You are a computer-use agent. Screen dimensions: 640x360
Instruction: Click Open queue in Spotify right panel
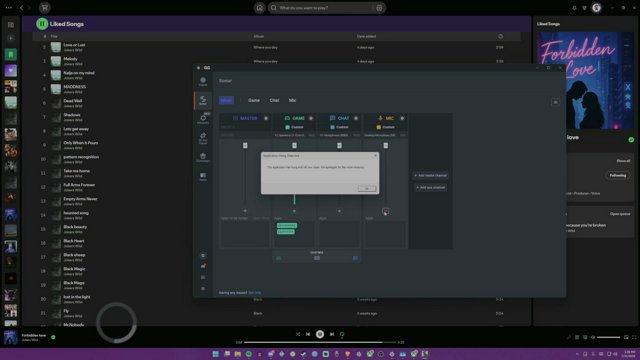620,214
